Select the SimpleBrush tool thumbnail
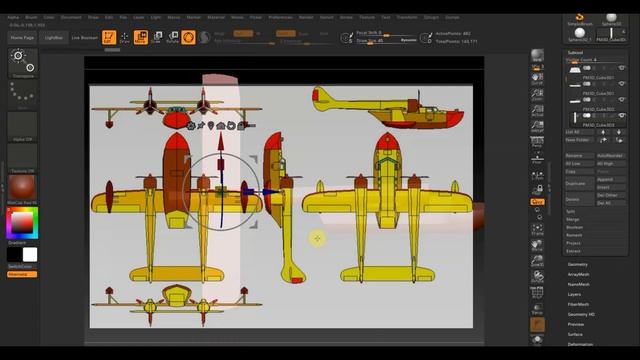This screenshot has width=640, height=360. click(580, 19)
